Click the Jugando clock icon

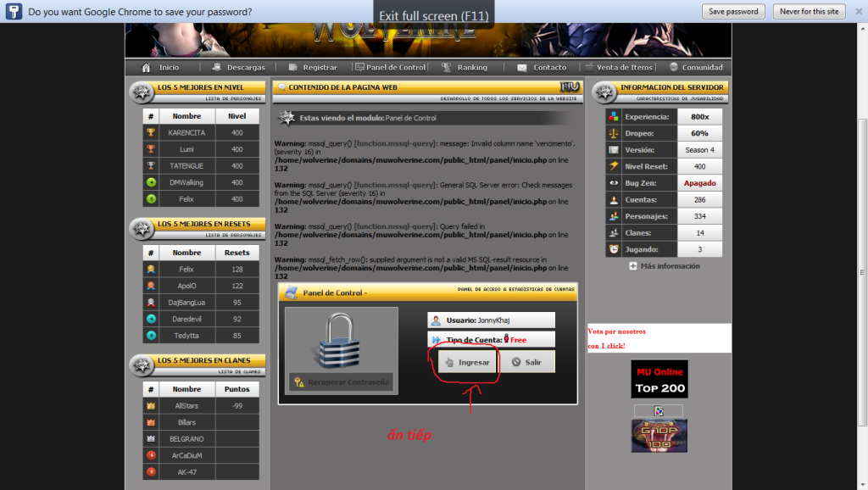click(x=614, y=249)
